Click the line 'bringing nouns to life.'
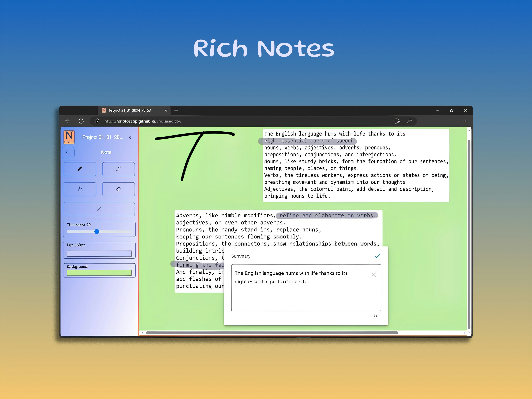Viewport: 532px width, 399px height. pyautogui.click(x=297, y=196)
